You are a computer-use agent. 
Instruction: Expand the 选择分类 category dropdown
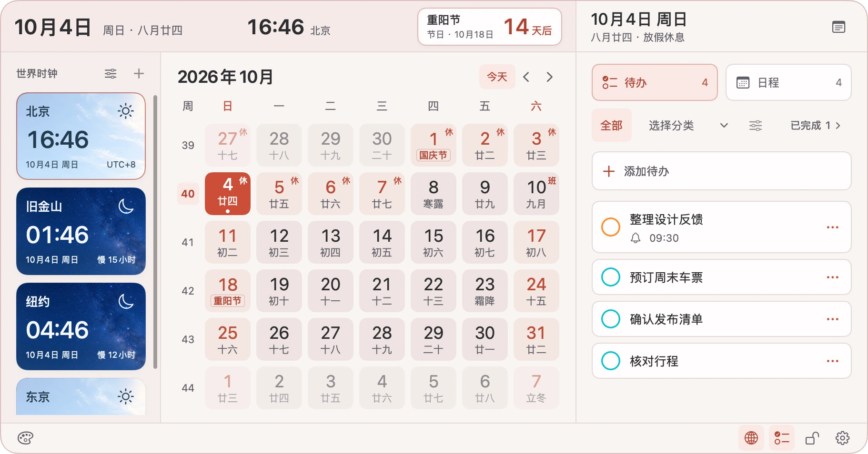pos(688,126)
